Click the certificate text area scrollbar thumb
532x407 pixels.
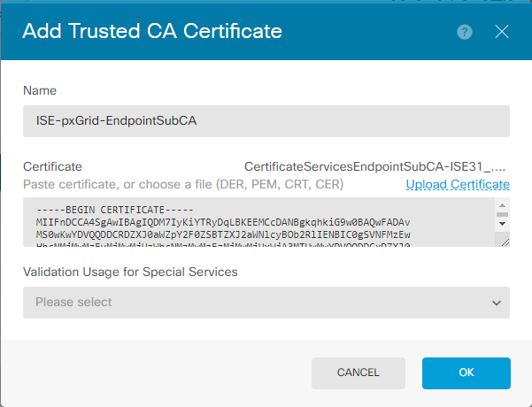pos(503,214)
